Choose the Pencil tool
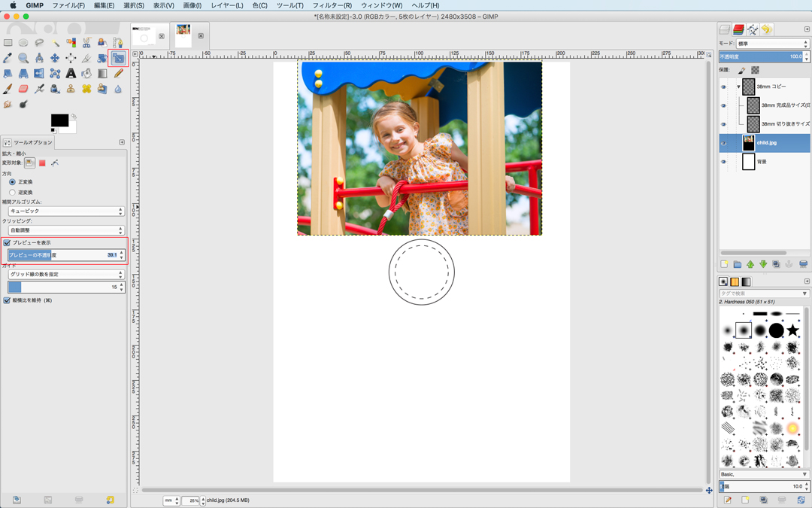The height and width of the screenshot is (508, 812). pos(118,74)
